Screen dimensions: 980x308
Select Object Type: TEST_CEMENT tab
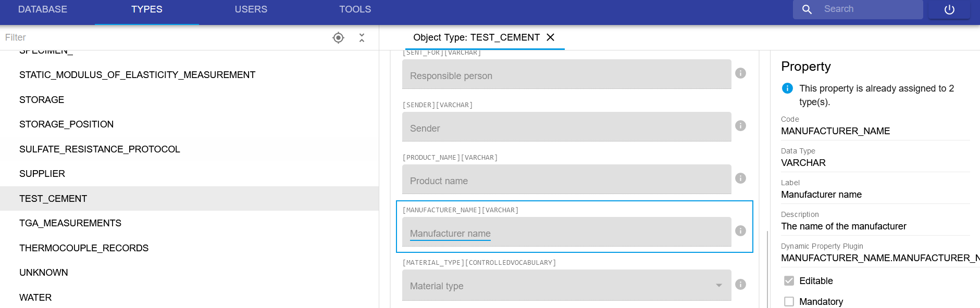click(x=476, y=37)
